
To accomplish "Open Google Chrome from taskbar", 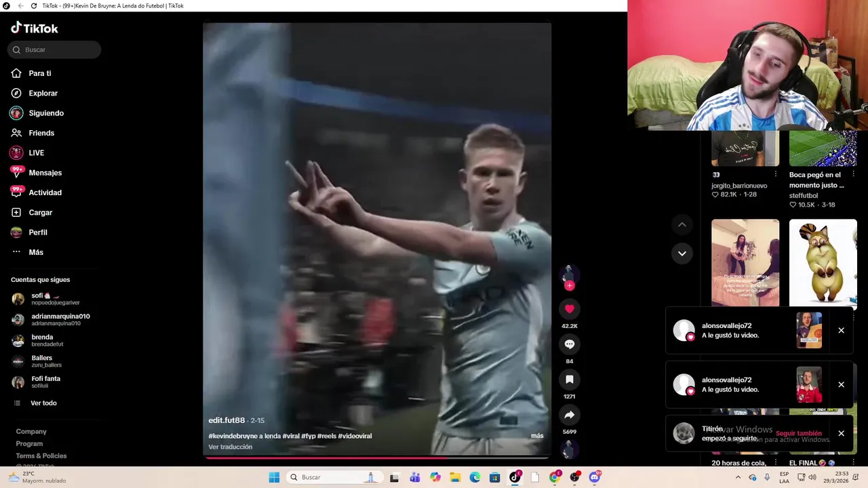I will tap(555, 477).
